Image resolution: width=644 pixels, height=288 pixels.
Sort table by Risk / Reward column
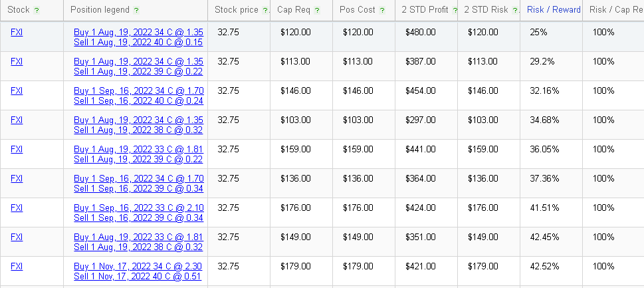click(x=554, y=10)
